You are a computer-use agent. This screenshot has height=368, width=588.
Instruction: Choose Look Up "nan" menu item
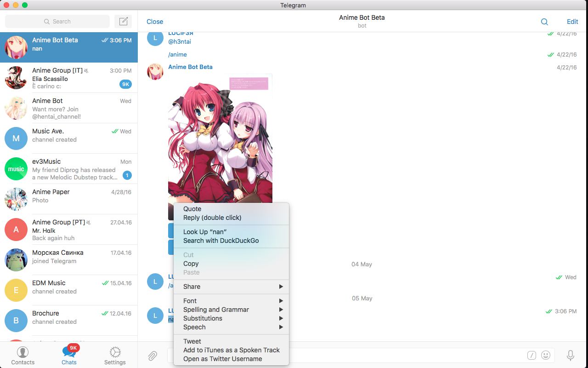(232, 232)
